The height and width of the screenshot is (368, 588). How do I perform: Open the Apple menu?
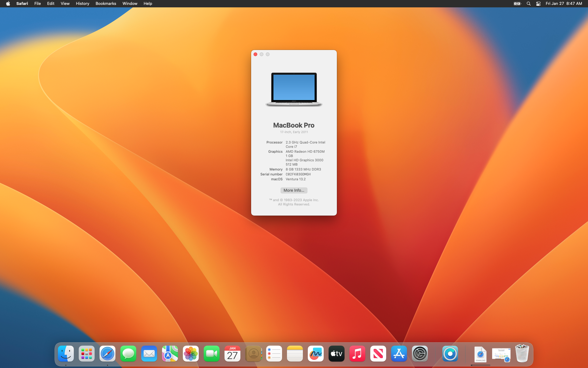[x=8, y=4]
